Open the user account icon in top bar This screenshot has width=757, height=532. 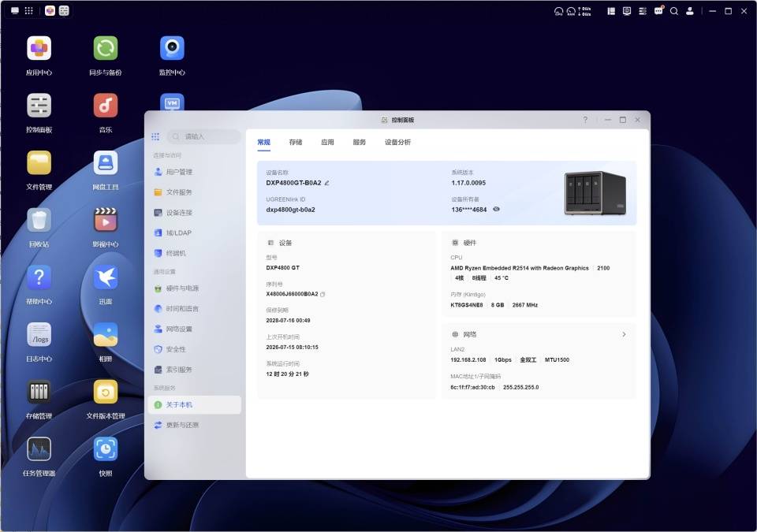tap(690, 10)
